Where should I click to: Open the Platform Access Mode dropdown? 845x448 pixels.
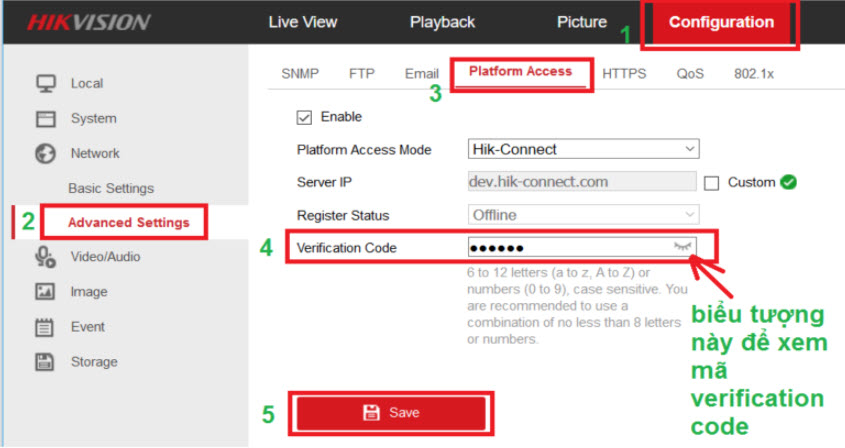pos(583,149)
